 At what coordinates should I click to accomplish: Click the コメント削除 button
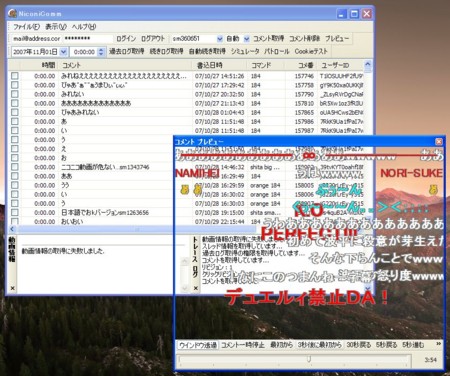pos(304,39)
